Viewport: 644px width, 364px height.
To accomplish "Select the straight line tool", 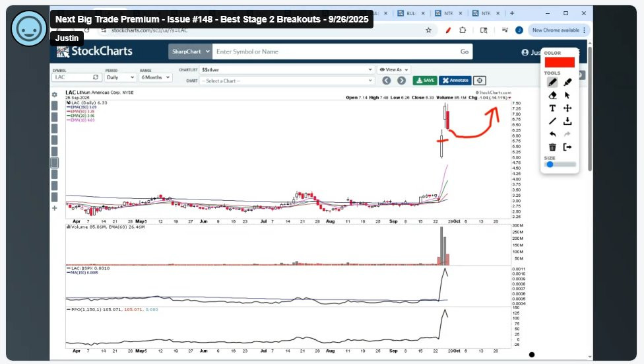I will click(552, 122).
